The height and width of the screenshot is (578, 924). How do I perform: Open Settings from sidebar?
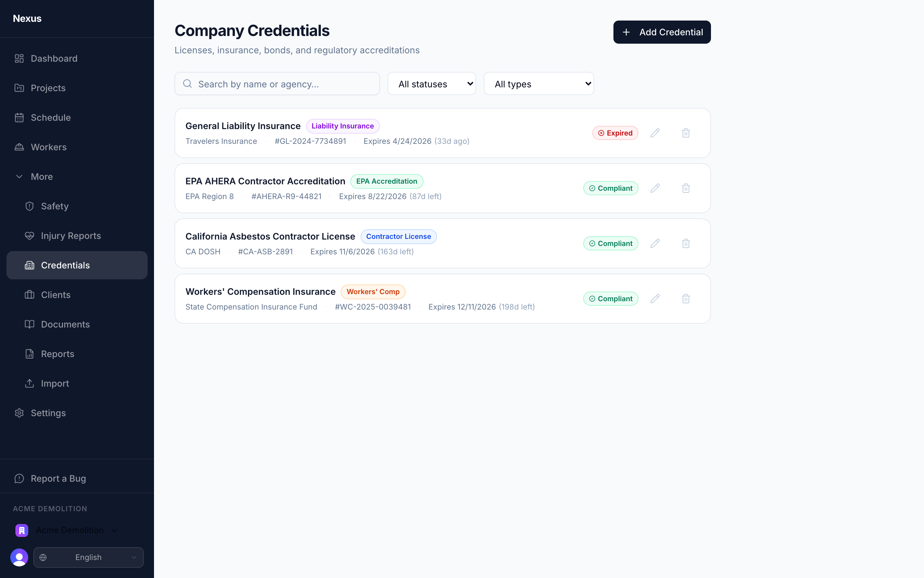point(77,413)
